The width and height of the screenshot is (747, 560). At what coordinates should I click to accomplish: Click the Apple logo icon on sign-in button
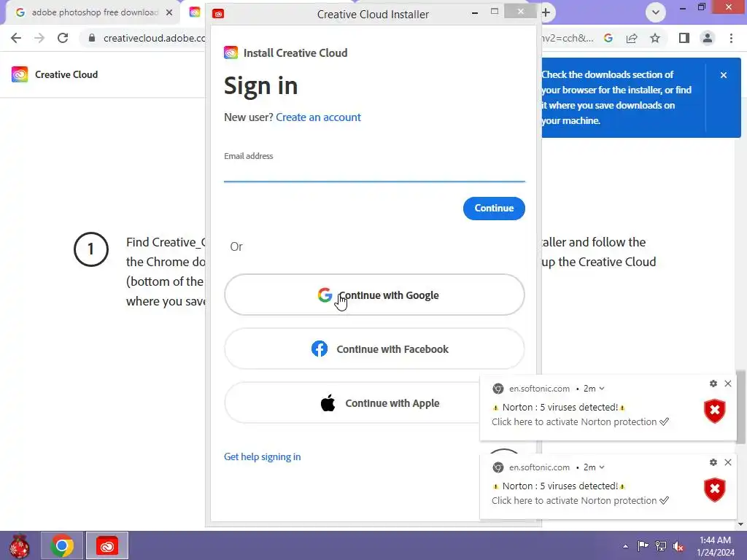coord(328,402)
